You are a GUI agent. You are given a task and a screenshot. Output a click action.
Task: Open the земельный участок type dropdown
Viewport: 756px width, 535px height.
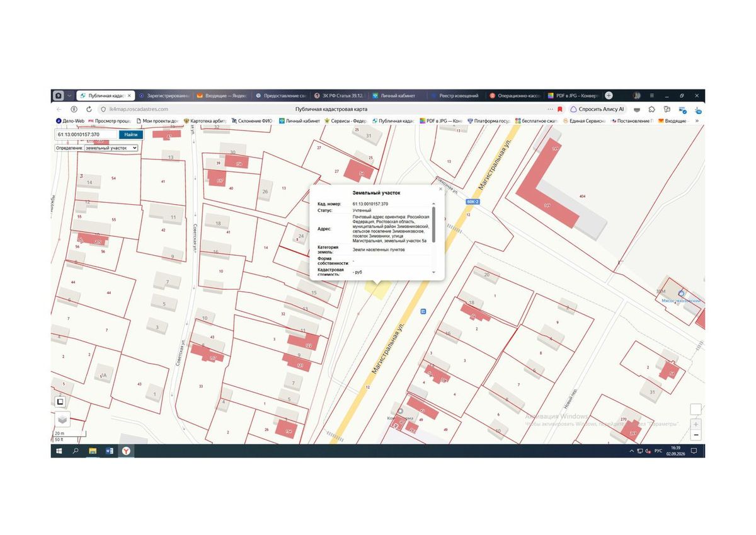(111, 148)
